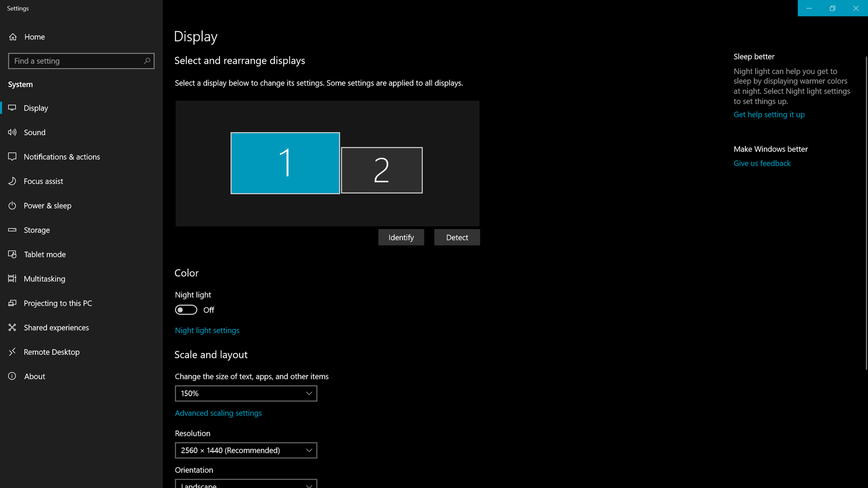The width and height of the screenshot is (868, 488).
Task: Click the search magnifier icon
Action: tap(147, 61)
